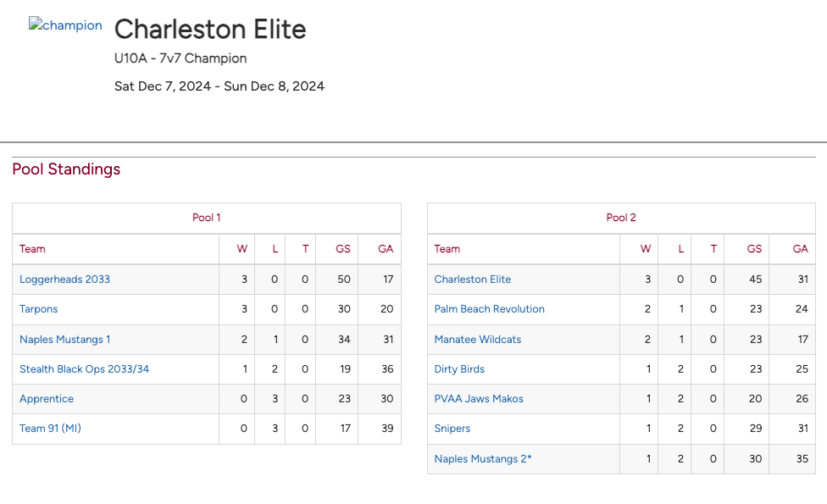Click the Pool 1 table header
Screen dimensions: 827x504
[x=207, y=218]
